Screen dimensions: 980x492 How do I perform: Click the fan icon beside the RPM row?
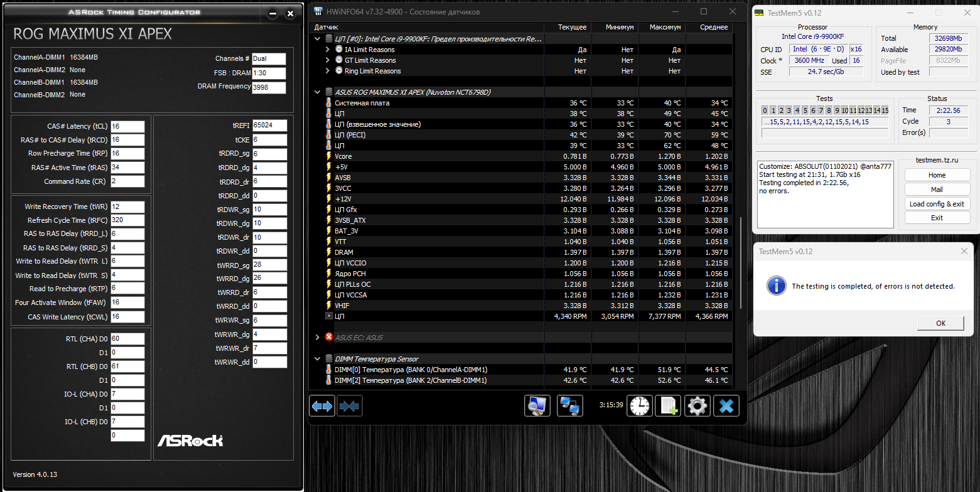pos(328,316)
